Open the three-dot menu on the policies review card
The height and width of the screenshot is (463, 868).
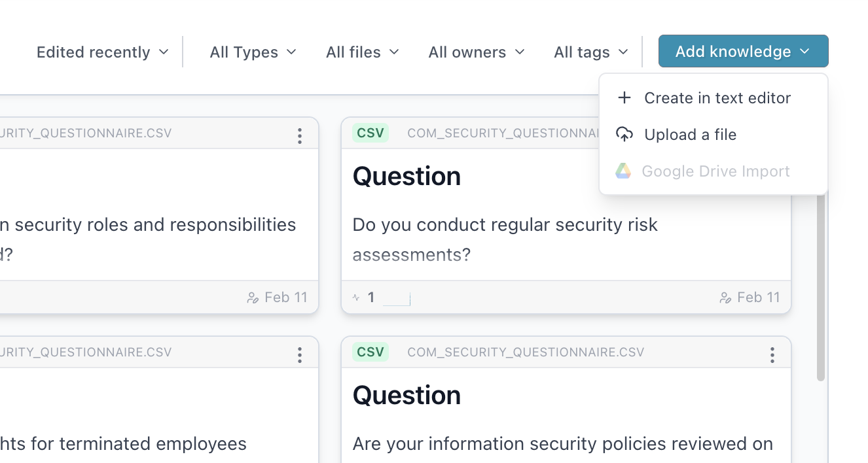[x=772, y=354]
